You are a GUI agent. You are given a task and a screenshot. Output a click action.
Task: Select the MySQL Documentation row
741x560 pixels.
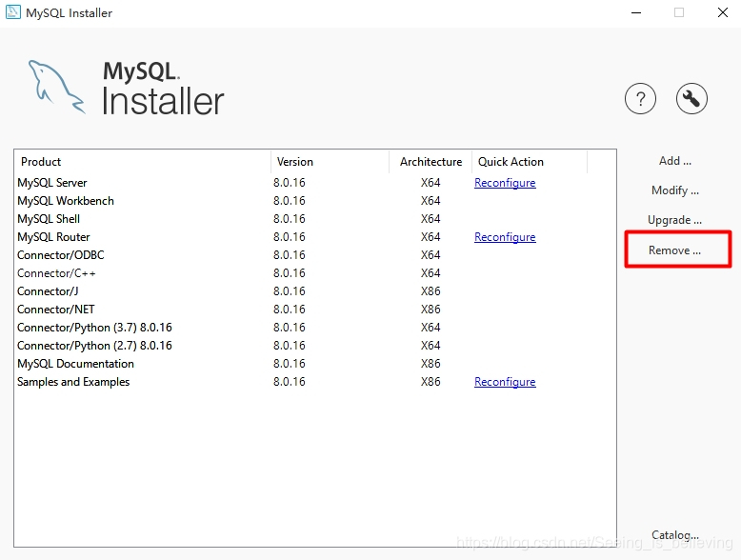[314, 364]
